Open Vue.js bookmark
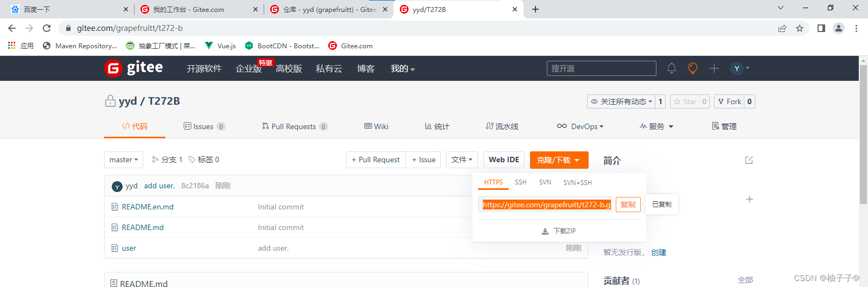Image resolution: width=868 pixels, height=287 pixels. pyautogui.click(x=220, y=46)
